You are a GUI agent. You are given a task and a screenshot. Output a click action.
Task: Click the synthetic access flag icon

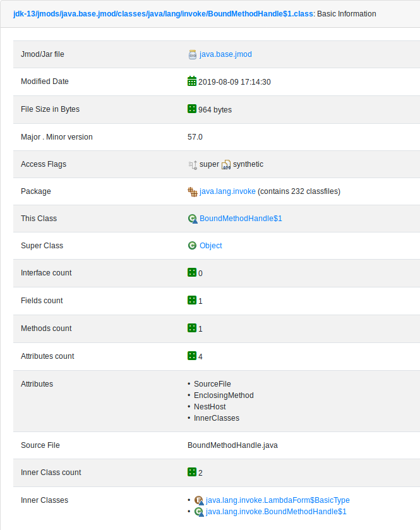coord(226,165)
